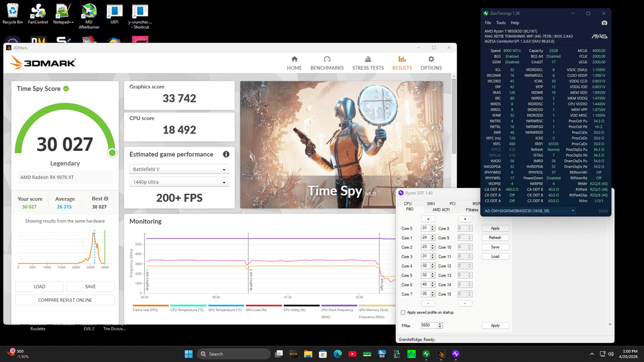The width and height of the screenshot is (644, 362).
Task: Click the FMax value input field
Action: [x=429, y=326]
